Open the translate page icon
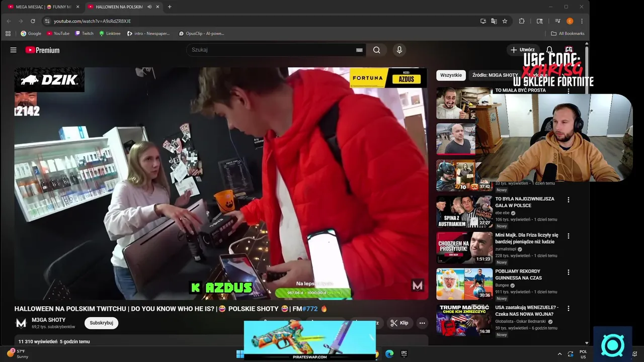Viewport: 644px width, 362px height. (x=494, y=21)
